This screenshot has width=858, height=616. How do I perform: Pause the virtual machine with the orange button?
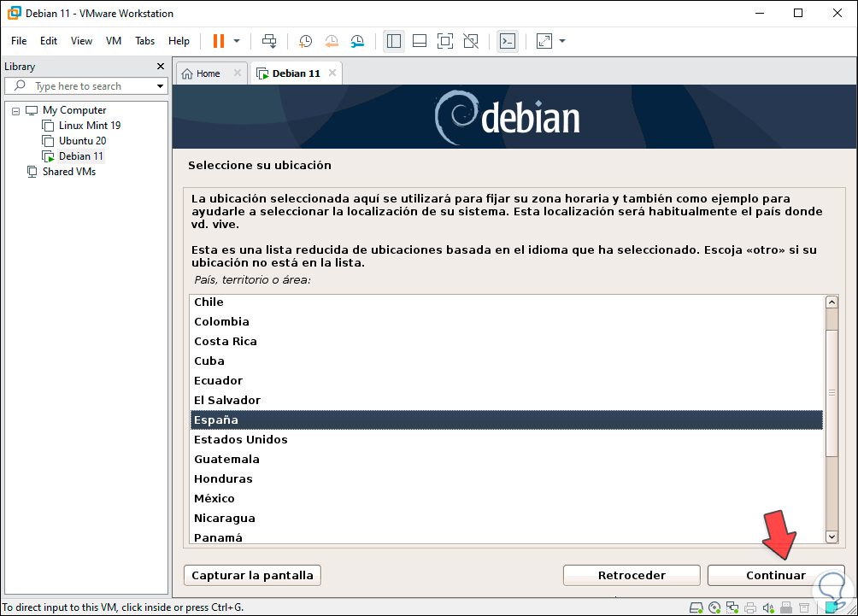pyautogui.click(x=218, y=41)
